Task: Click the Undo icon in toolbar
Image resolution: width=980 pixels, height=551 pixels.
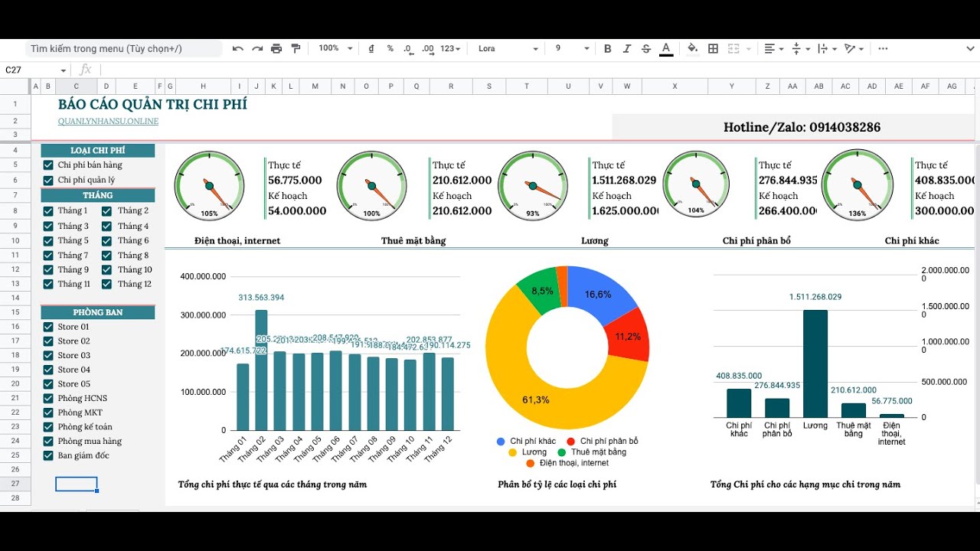Action: coord(238,49)
